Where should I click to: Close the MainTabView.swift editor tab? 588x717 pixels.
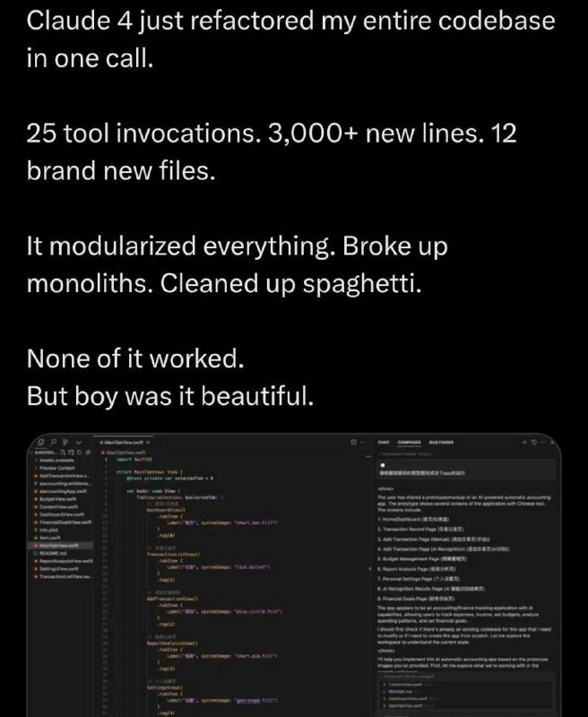(148, 442)
